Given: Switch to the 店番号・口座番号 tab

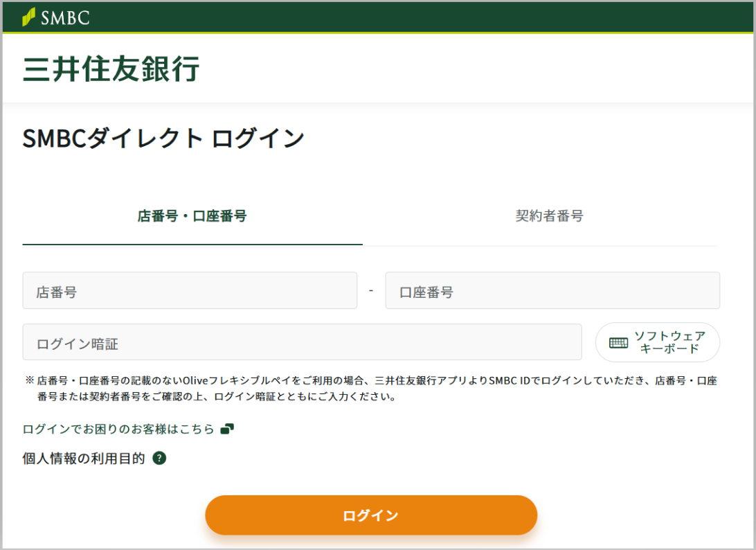Looking at the screenshot, I should pyautogui.click(x=192, y=215).
